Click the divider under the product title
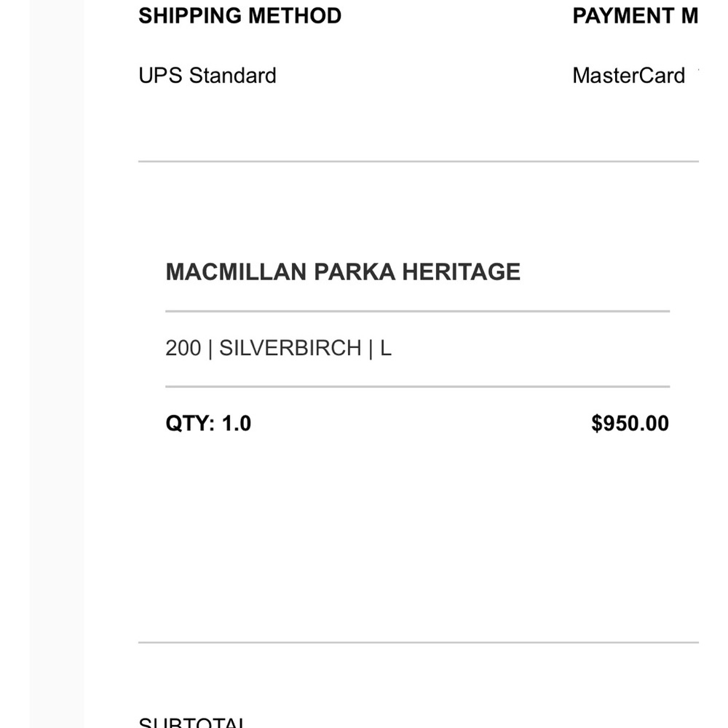The width and height of the screenshot is (728, 728). point(417,312)
